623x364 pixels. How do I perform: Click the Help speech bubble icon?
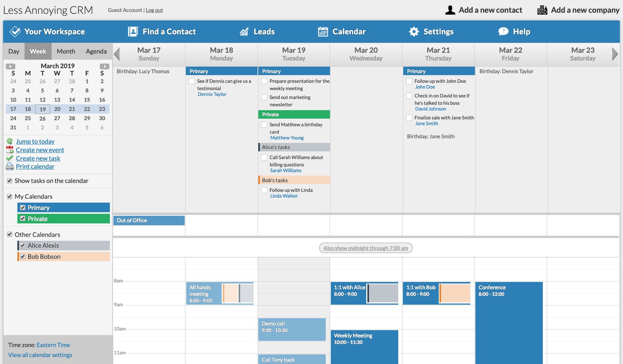tap(503, 32)
